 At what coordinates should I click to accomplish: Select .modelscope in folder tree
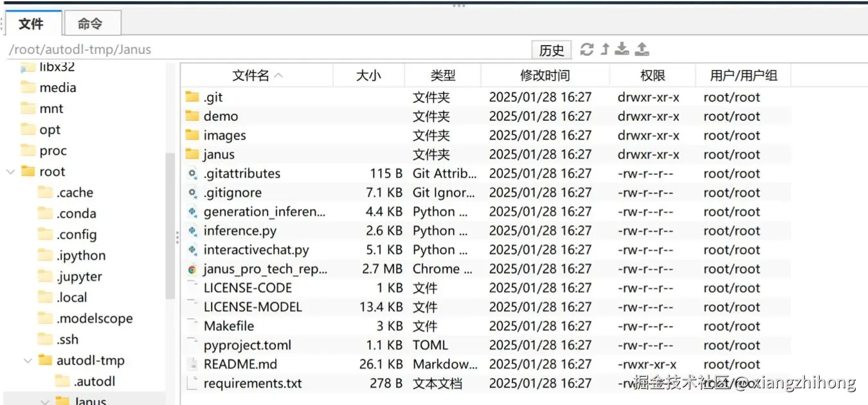95,318
